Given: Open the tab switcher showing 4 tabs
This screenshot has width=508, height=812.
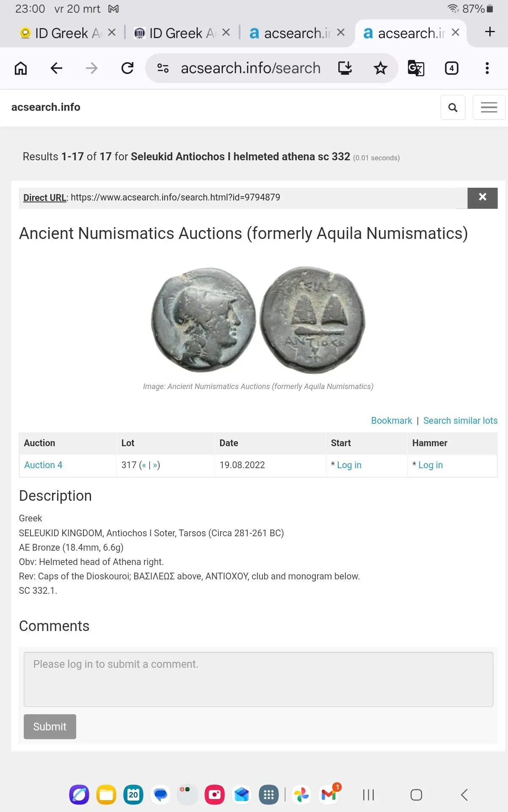Looking at the screenshot, I should (x=451, y=68).
